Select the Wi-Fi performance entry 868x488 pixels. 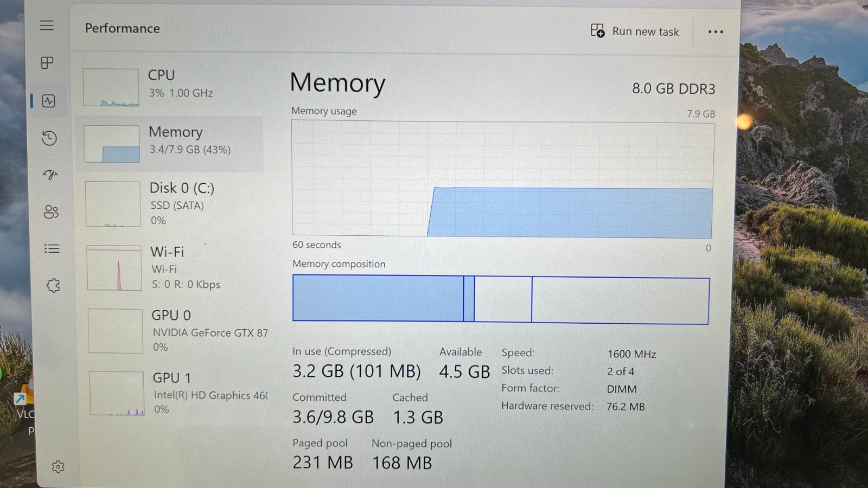174,268
